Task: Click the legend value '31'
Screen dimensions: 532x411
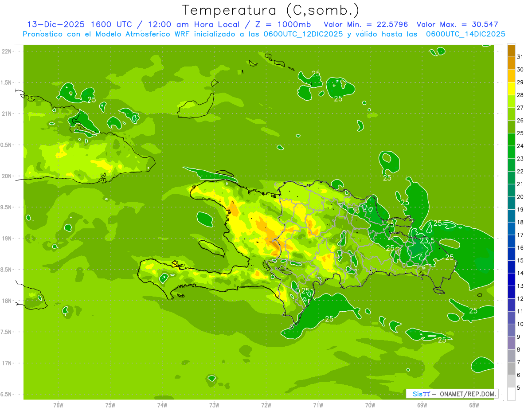Action: (520, 57)
